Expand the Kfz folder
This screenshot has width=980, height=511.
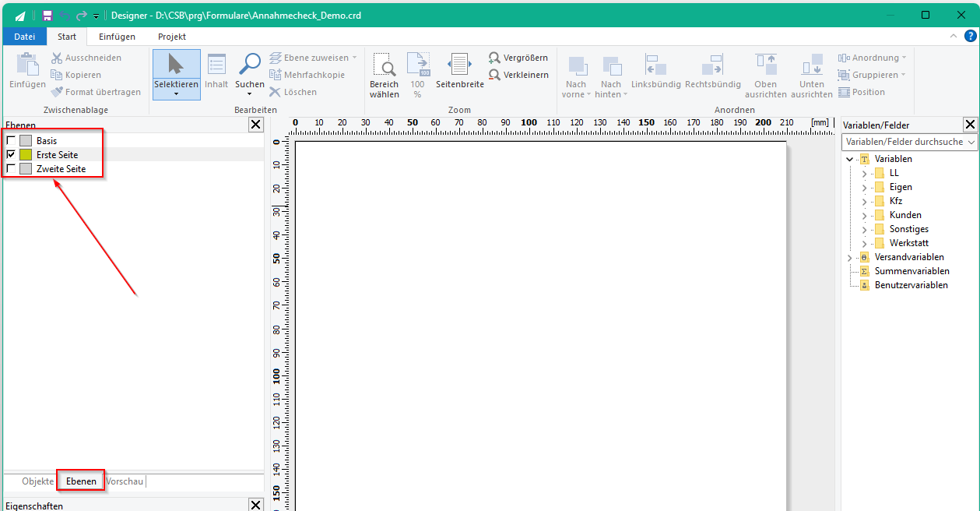coord(864,201)
